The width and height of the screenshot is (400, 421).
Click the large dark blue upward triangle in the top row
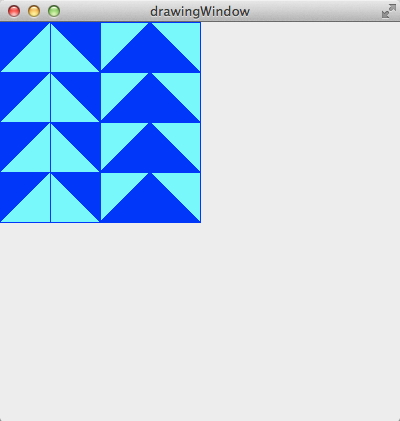(150, 55)
